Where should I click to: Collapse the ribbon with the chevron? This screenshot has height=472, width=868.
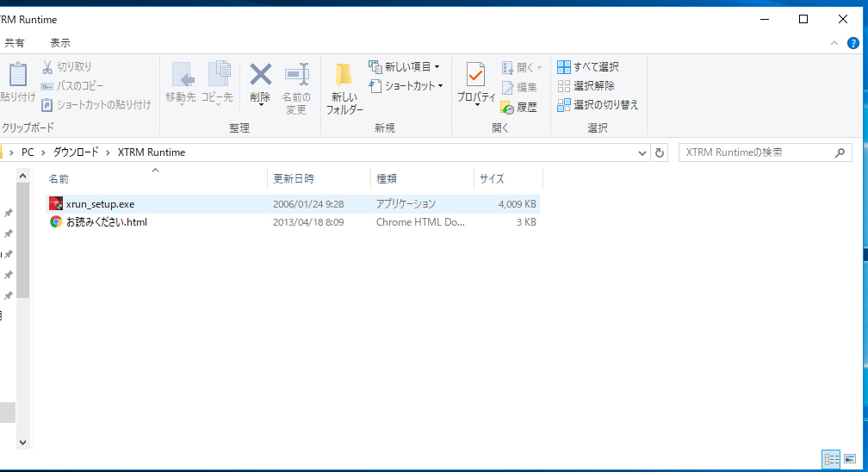tap(834, 43)
